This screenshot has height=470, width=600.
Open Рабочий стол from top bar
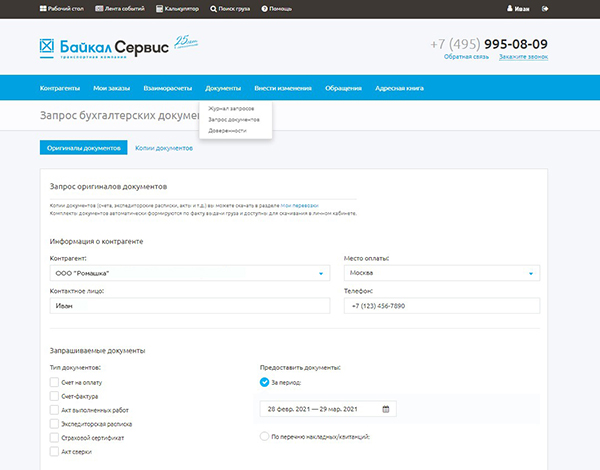coord(62,8)
